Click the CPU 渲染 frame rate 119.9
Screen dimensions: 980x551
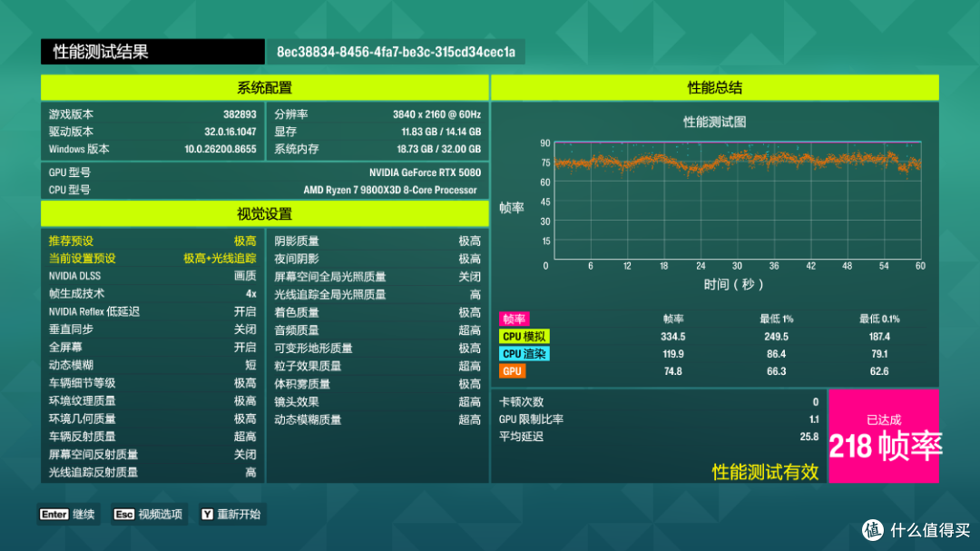pos(673,354)
